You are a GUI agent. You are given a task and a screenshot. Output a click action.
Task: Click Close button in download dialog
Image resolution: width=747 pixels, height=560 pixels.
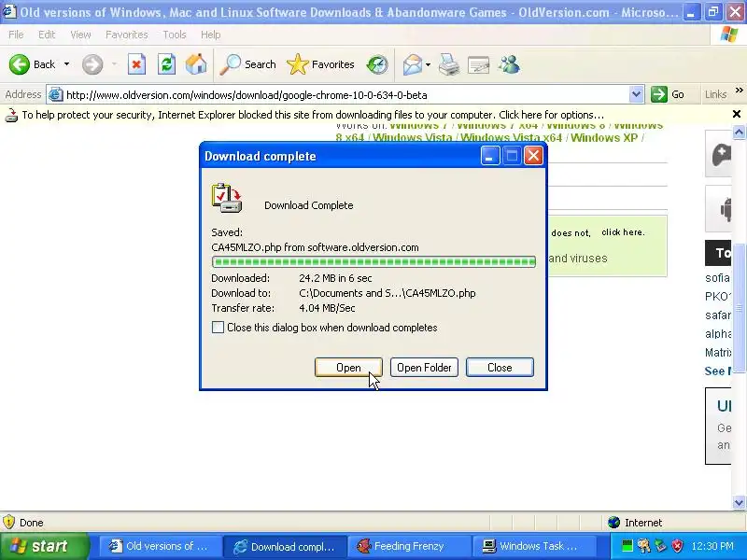(500, 367)
